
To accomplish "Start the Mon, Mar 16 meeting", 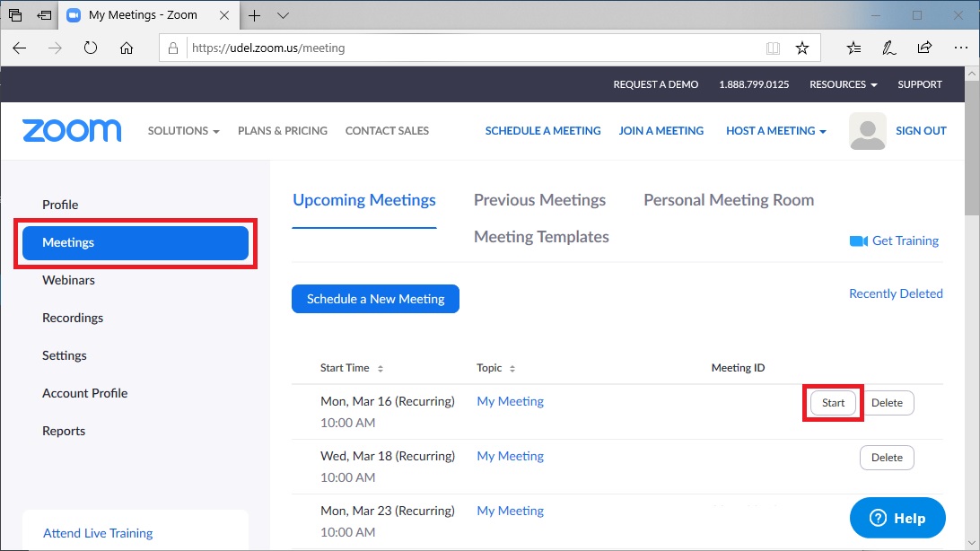I will [x=833, y=403].
